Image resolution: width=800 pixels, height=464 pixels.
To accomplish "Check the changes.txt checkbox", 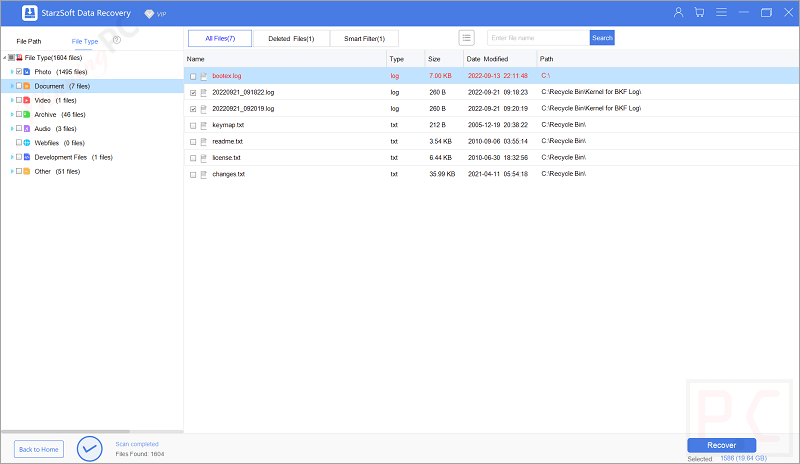I will 193,175.
